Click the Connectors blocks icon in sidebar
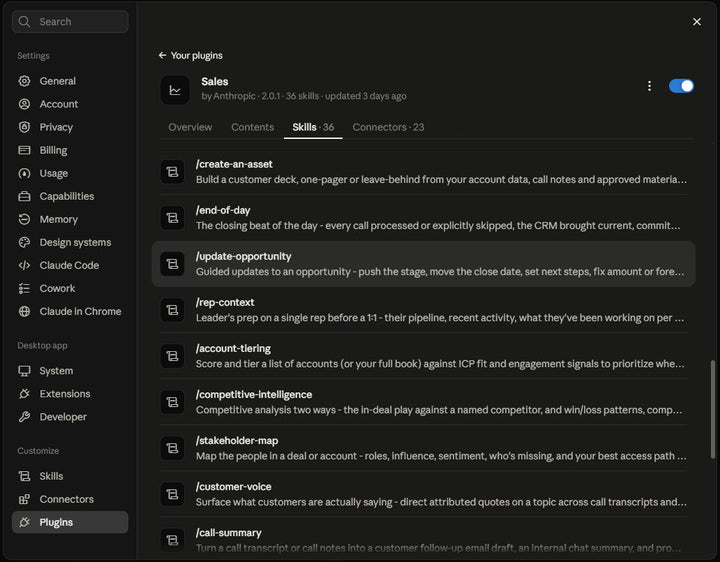Viewport: 720px width, 562px height. 24,499
